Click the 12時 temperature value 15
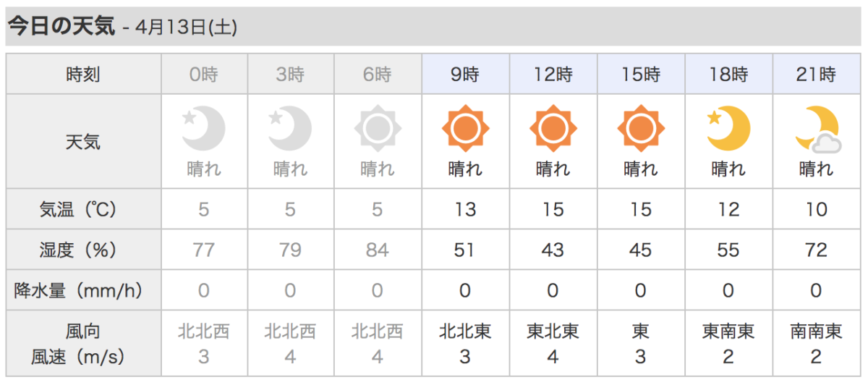 point(553,210)
